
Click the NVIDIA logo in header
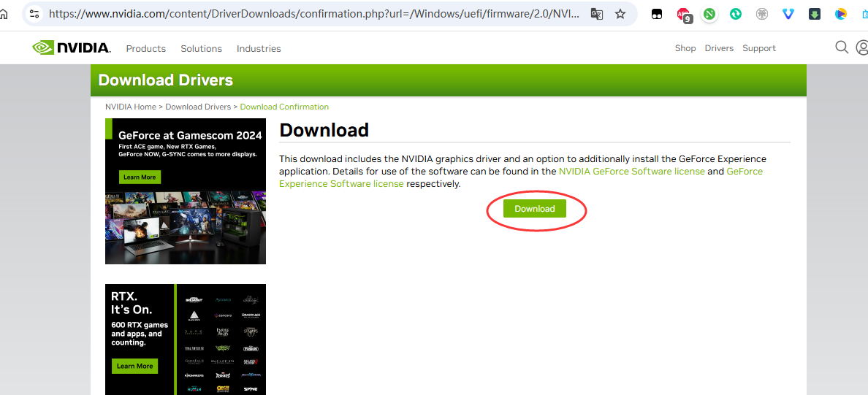pos(72,48)
